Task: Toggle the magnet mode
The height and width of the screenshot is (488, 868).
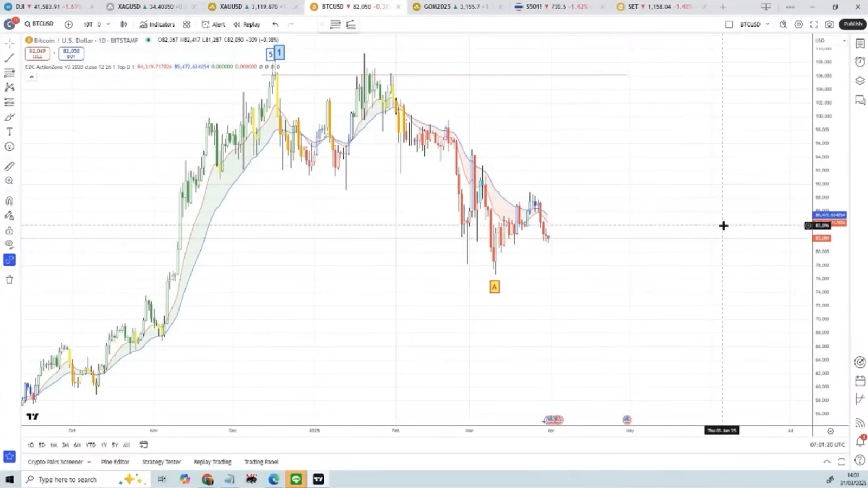Action: pos(9,201)
